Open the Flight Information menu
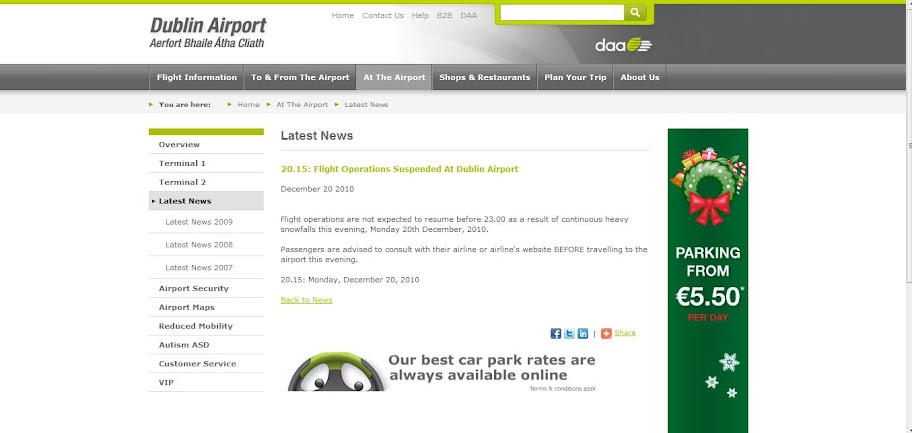Screen dimensions: 912x433 [x=197, y=77]
